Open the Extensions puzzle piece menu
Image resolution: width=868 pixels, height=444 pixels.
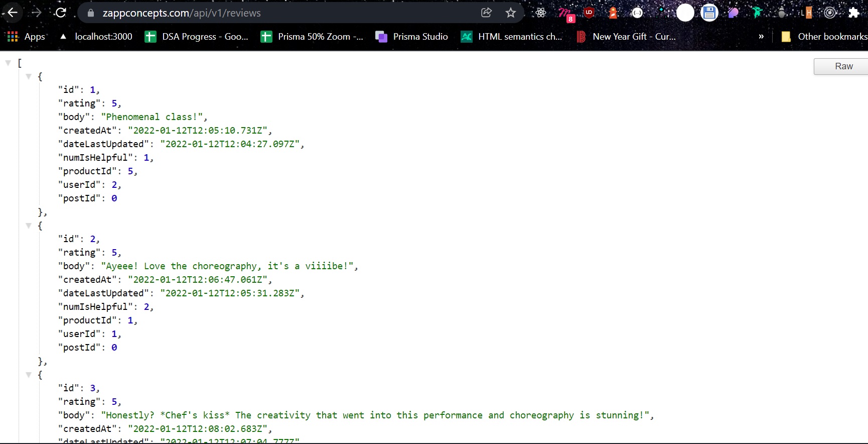(854, 13)
